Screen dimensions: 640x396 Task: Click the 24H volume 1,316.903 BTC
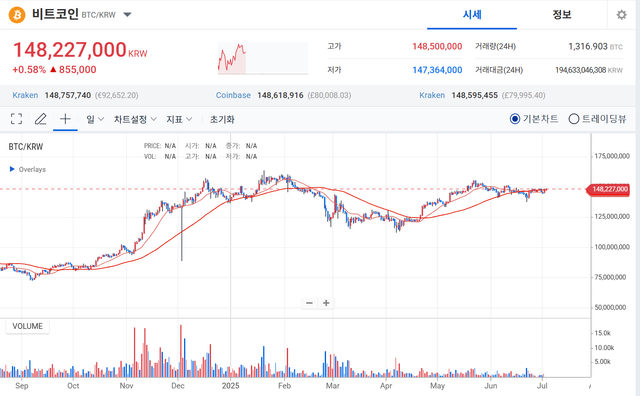(x=595, y=47)
